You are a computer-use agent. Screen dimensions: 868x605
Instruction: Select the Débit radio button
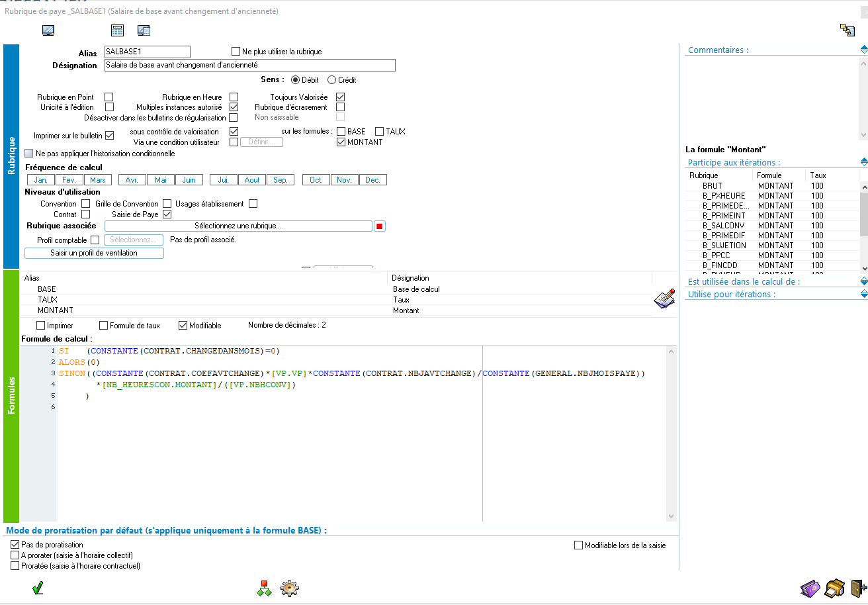point(295,80)
